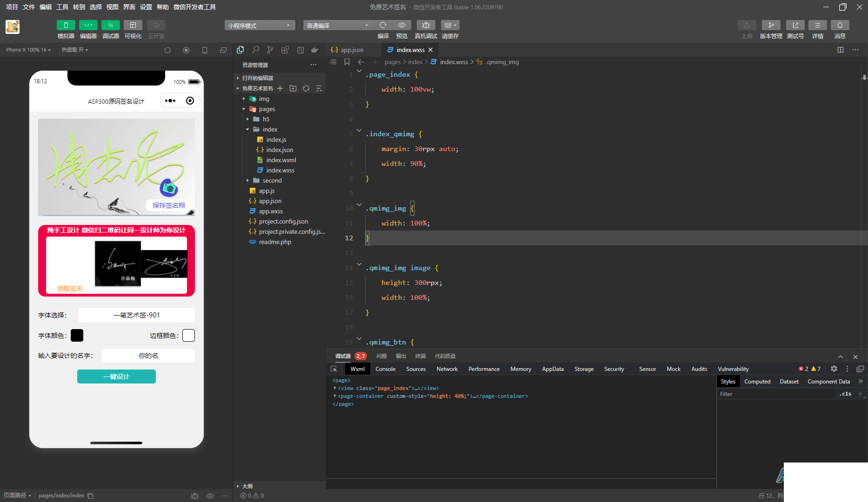868x502 pixels.
Task: Switch to the app.json editor tab
Action: 352,50
